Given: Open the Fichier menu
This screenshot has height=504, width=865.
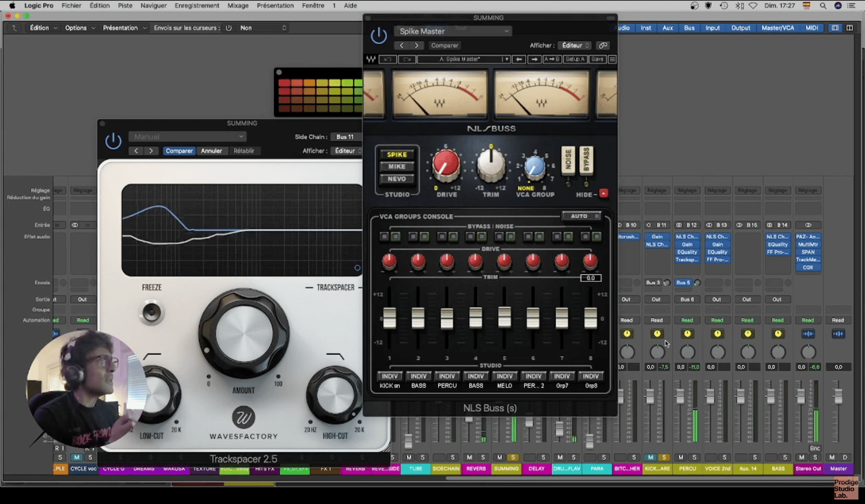Looking at the screenshot, I should click(x=72, y=6).
